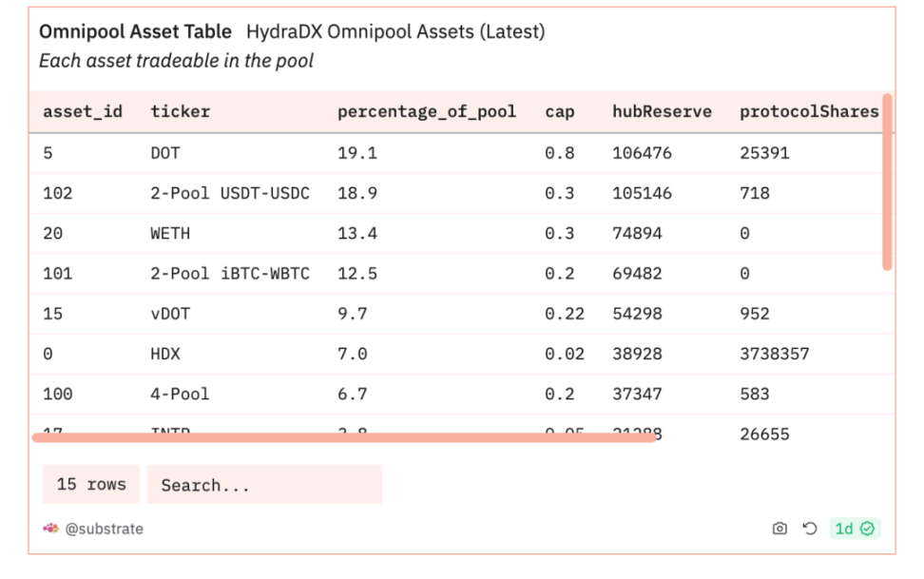Open the @substrate profile link
This screenshot has height=579, width=924.
click(104, 529)
